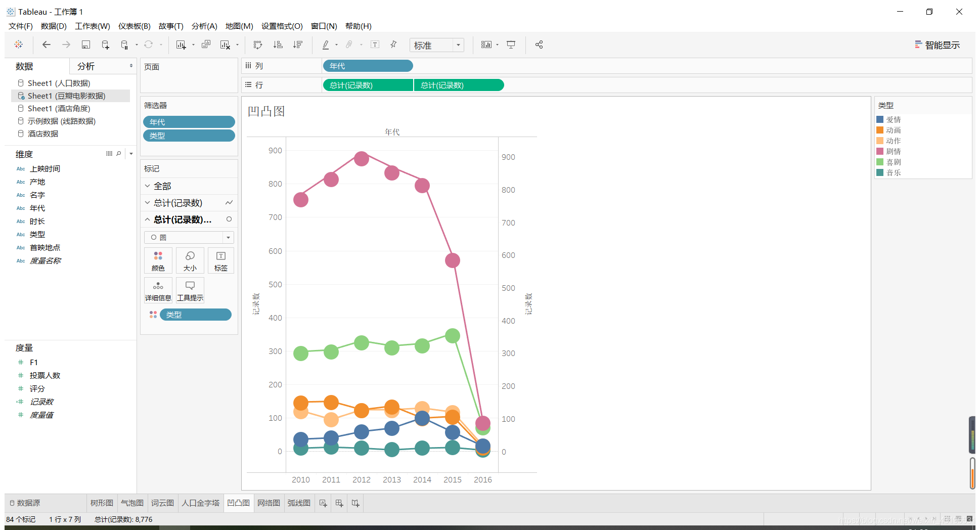Click the 颜色 marks card button
The image size is (980, 530).
click(x=158, y=260)
